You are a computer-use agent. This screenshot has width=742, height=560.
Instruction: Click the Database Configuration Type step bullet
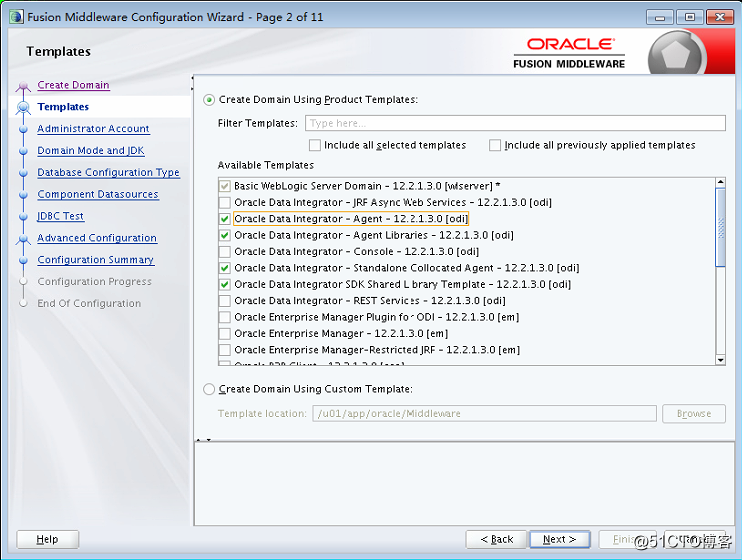point(23,173)
